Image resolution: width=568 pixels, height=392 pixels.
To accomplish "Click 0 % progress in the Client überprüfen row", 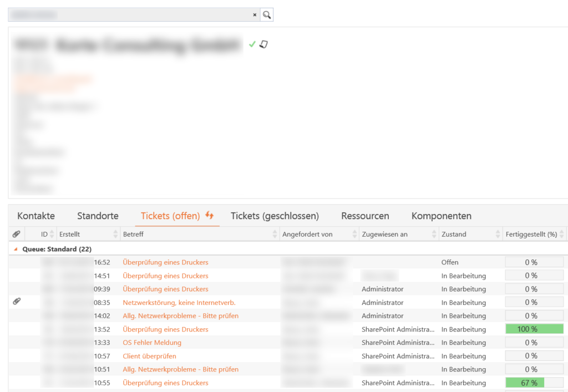I will 534,356.
